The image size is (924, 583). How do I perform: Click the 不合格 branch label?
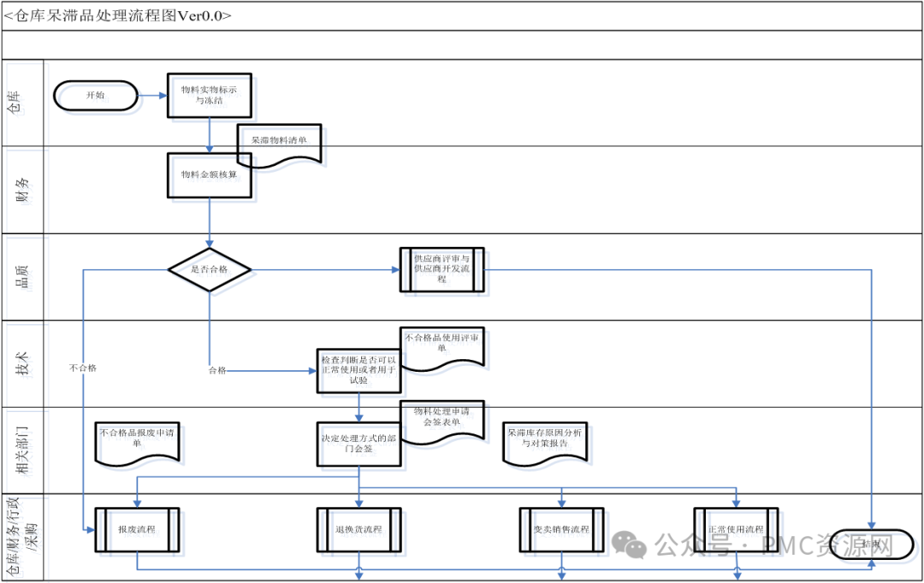[83, 368]
